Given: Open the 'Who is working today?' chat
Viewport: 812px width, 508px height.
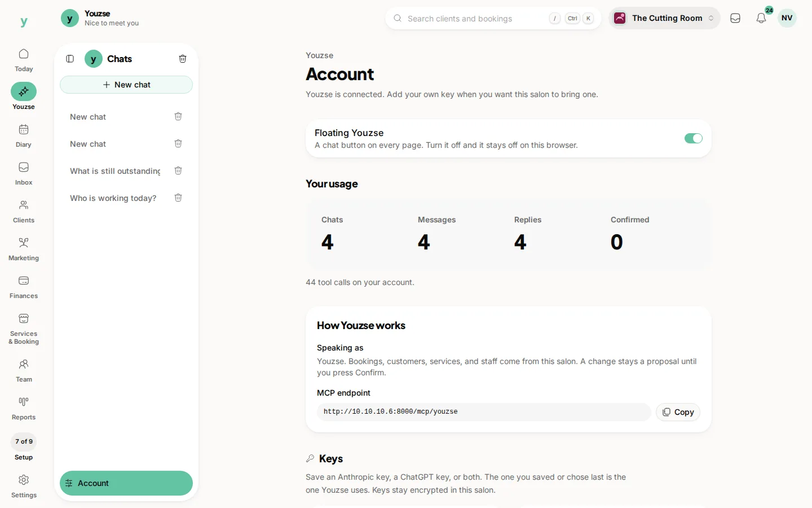Looking at the screenshot, I should [x=113, y=198].
